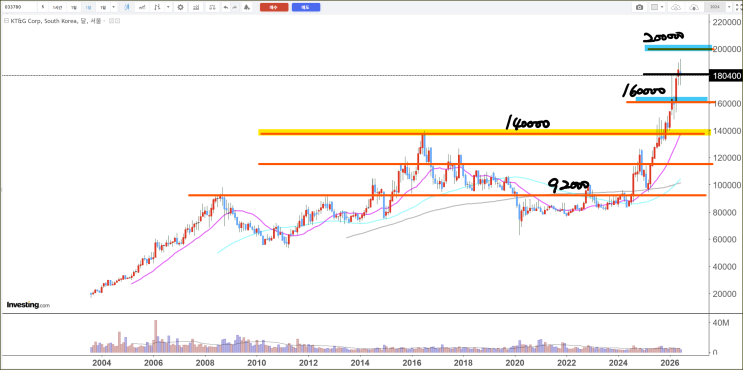Viewport: 743px width, 370px height.
Task: Click the undo arrow icon
Action: click(226, 7)
